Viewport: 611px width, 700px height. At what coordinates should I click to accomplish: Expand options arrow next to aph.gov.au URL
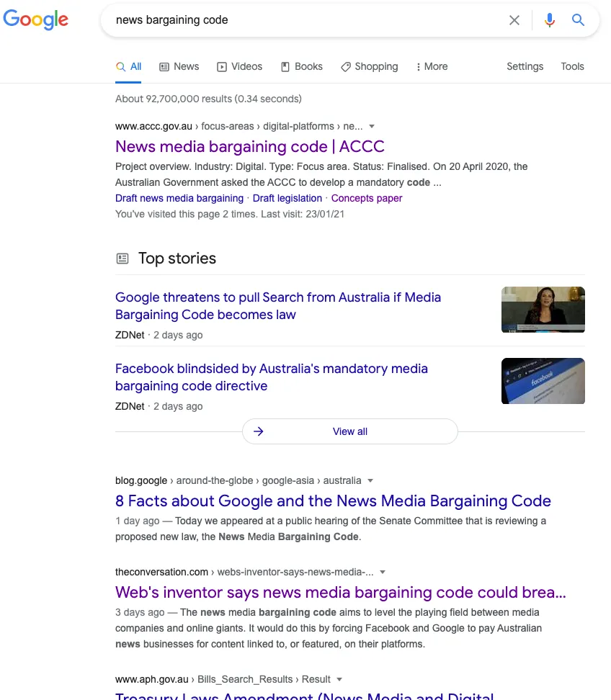(339, 679)
